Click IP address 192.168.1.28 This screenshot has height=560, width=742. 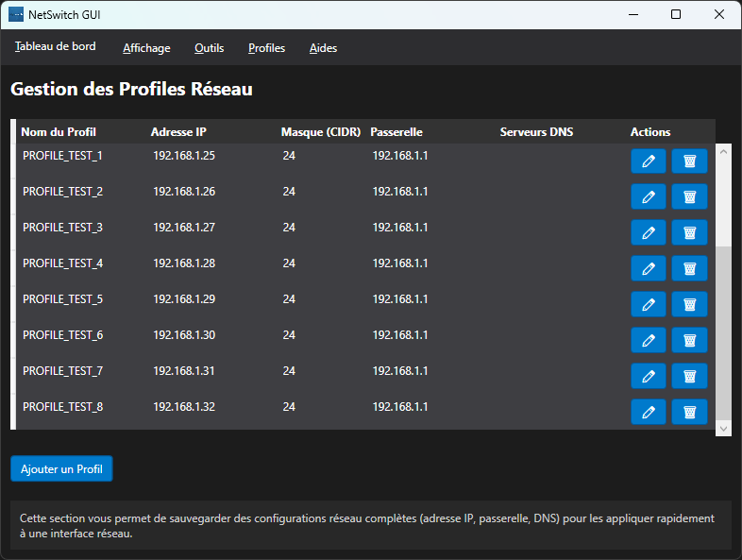(184, 263)
